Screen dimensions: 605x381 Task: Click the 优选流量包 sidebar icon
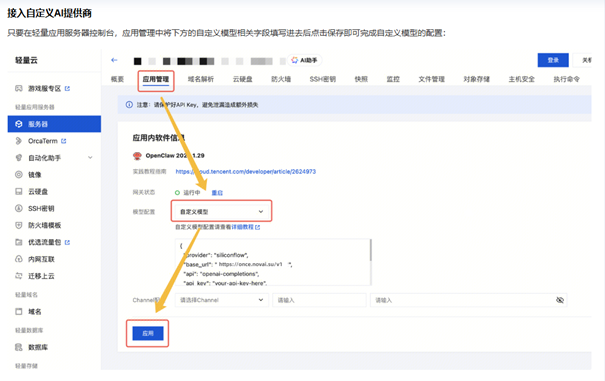(x=19, y=242)
